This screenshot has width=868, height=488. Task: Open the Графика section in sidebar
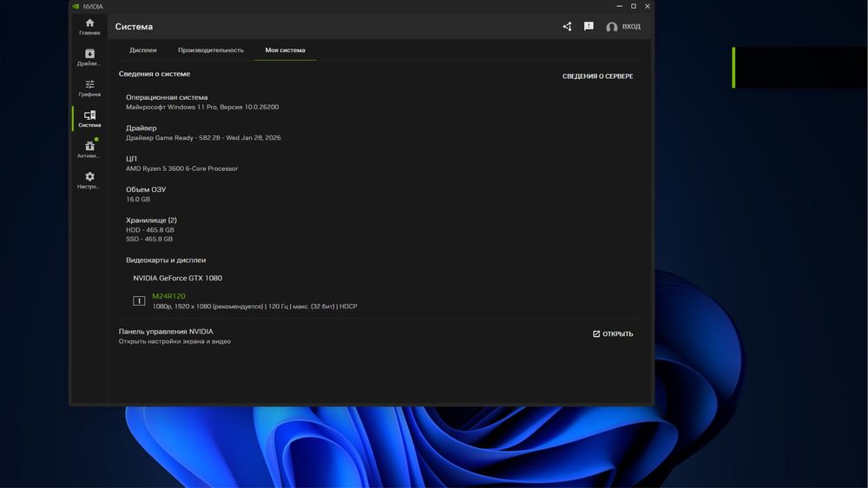pyautogui.click(x=89, y=88)
